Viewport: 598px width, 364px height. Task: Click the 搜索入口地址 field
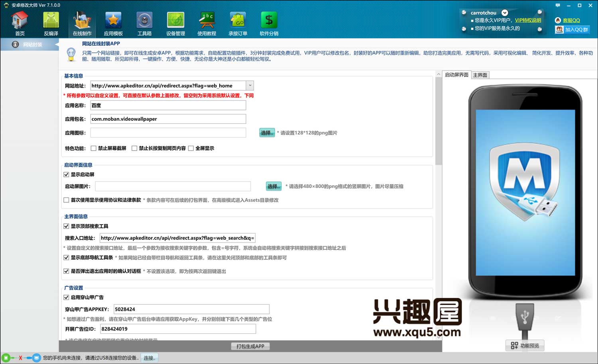point(177,238)
